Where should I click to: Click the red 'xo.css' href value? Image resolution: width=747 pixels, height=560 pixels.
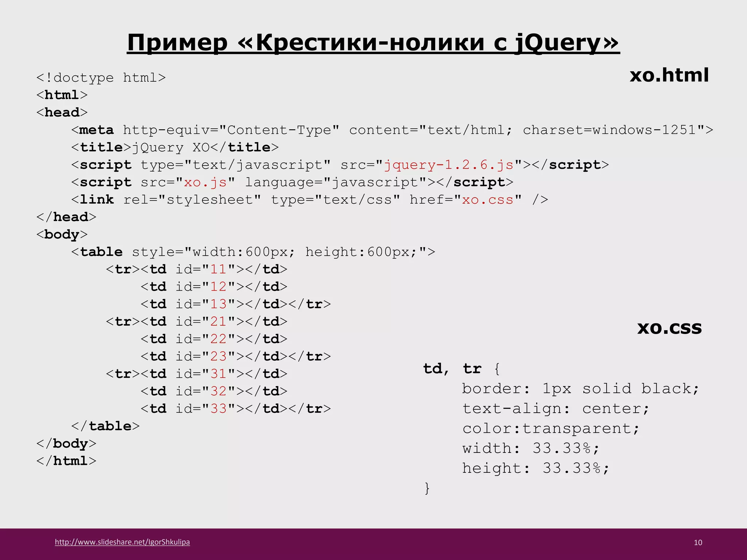point(487,199)
